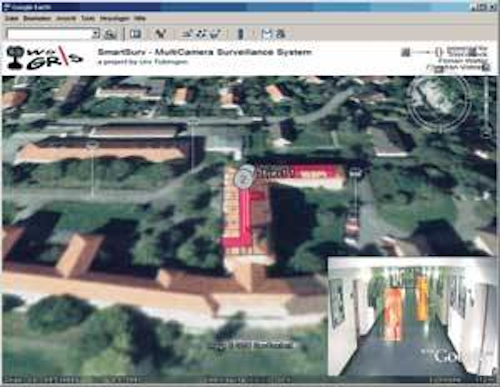Open the Tools menu
The height and width of the screenshot is (387, 500).
click(88, 19)
